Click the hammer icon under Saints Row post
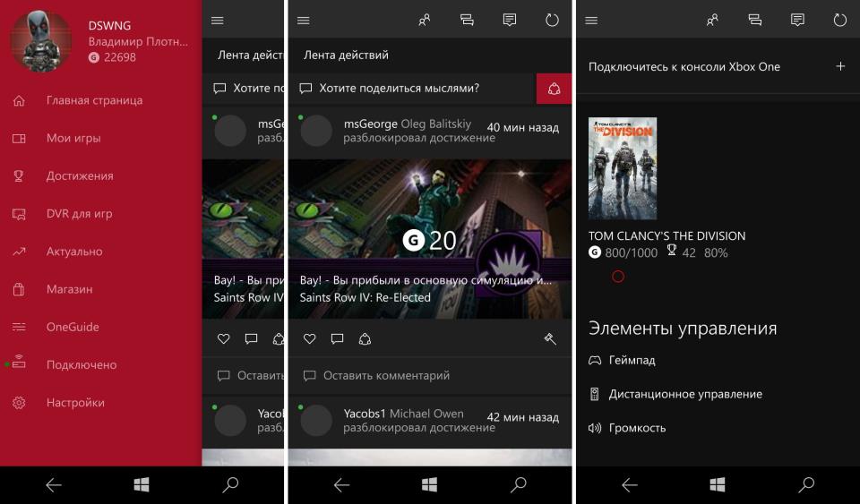The image size is (860, 504). [x=550, y=339]
